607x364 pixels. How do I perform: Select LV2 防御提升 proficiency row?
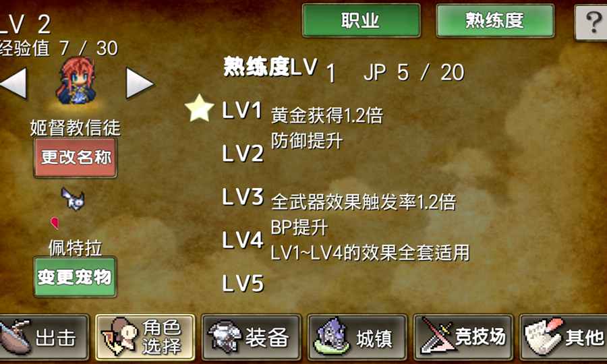click(x=283, y=148)
